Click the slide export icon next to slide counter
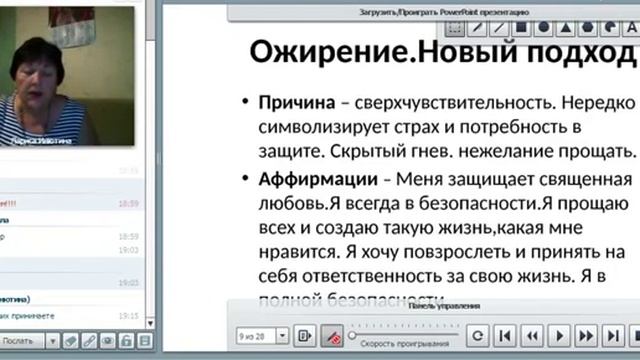The width and height of the screenshot is (640, 360). pyautogui.click(x=304, y=336)
